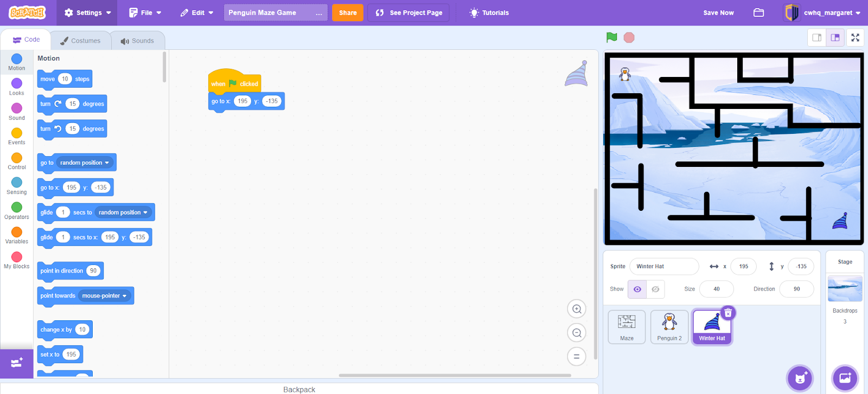The width and height of the screenshot is (868, 394).
Task: Expand 'go to random position' dropdown
Action: coord(85,163)
